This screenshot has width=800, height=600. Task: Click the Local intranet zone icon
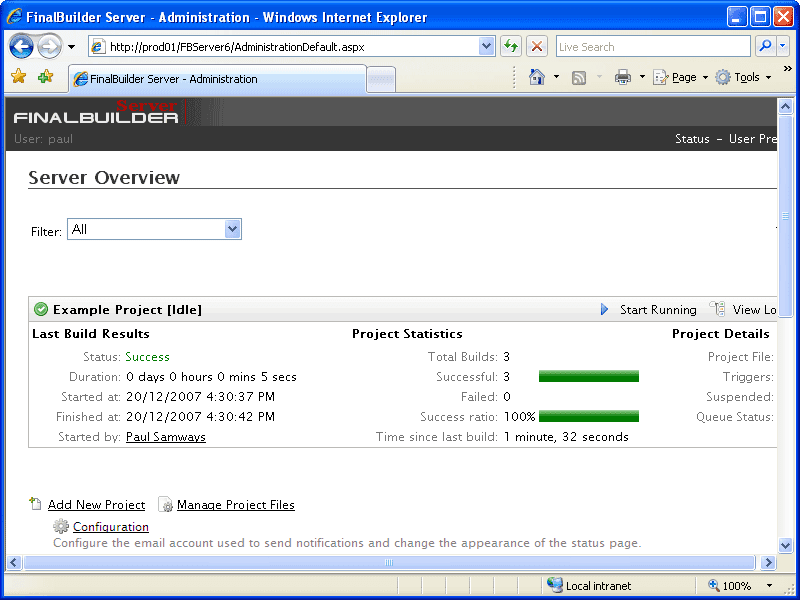pyautogui.click(x=555, y=585)
